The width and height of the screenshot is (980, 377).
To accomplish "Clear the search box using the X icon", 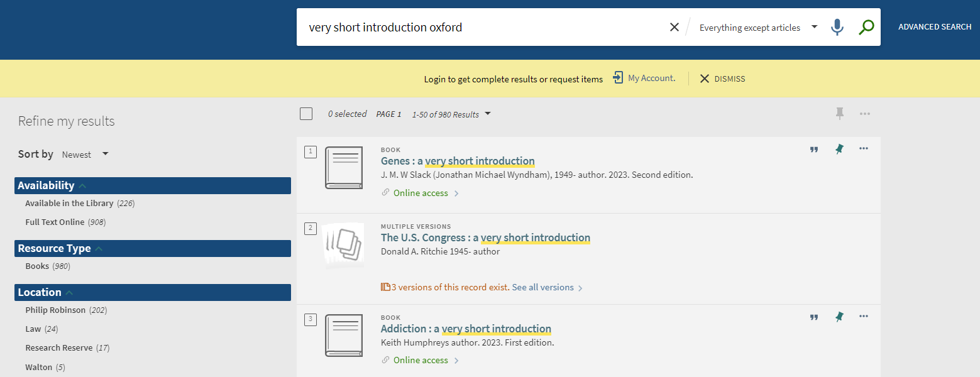I will (674, 26).
